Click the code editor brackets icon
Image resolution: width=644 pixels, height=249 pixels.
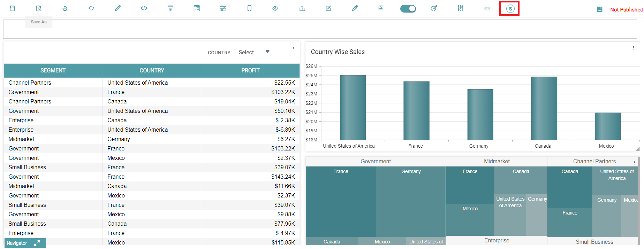click(x=144, y=8)
